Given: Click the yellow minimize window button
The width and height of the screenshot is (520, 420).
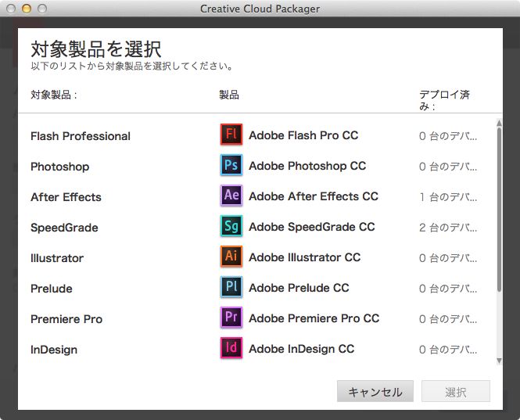Looking at the screenshot, I should tap(27, 9).
